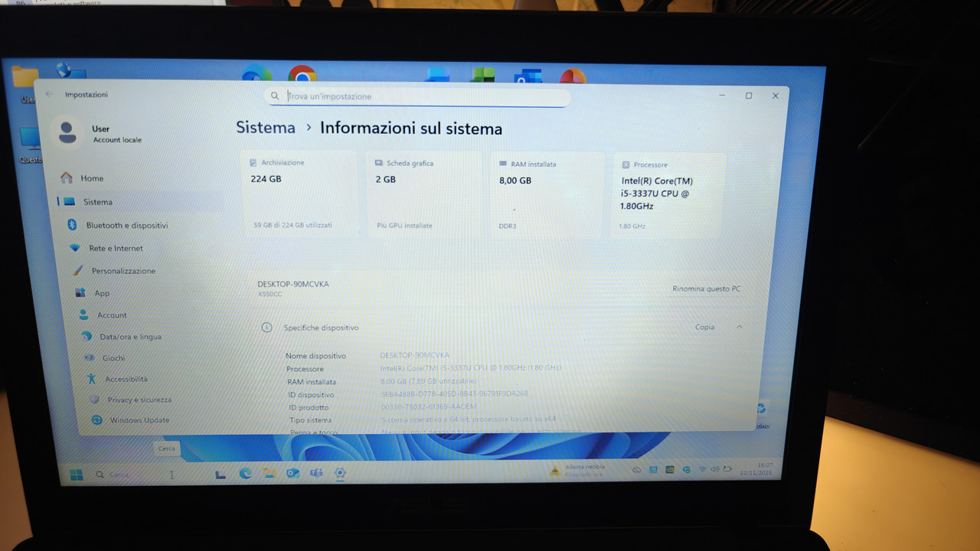Viewport: 980px width, 551px height.
Task: Open the User account avatar
Action: (x=67, y=132)
